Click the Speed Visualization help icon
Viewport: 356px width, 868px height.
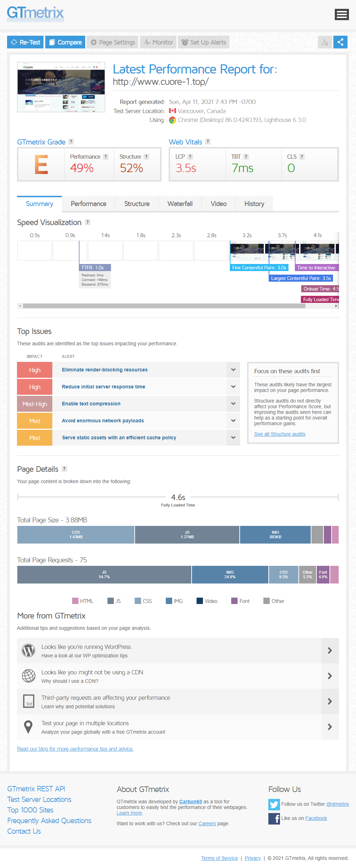[88, 222]
